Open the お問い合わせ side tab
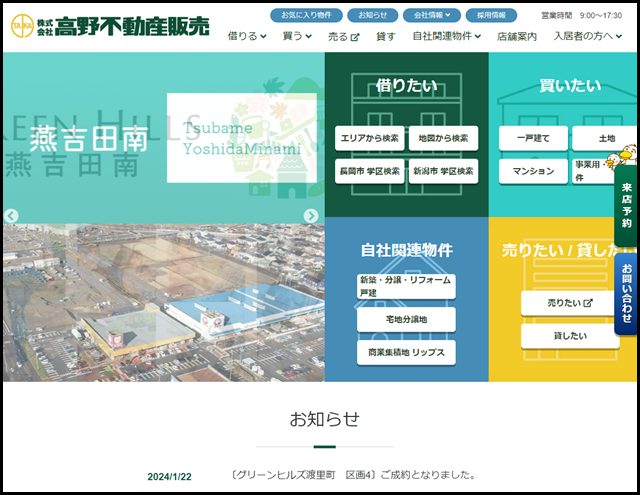 (x=626, y=294)
